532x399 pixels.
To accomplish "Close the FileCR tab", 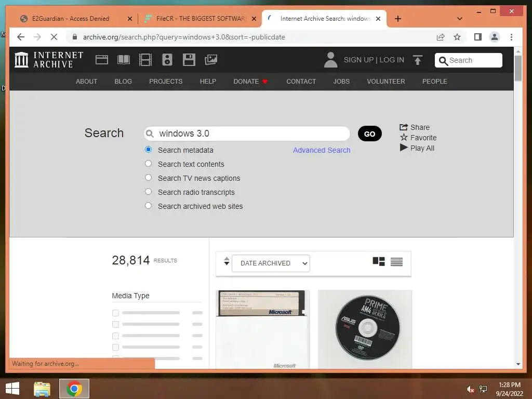I will pos(254,19).
